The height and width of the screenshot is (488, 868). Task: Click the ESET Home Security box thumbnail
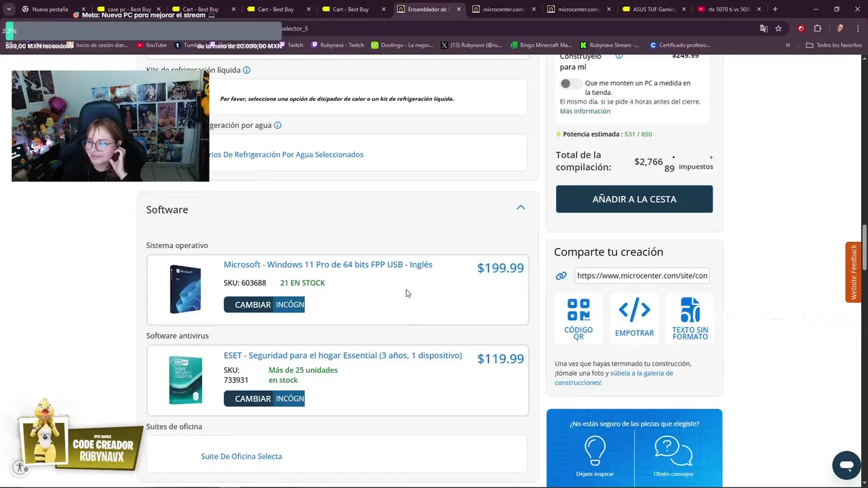click(185, 380)
